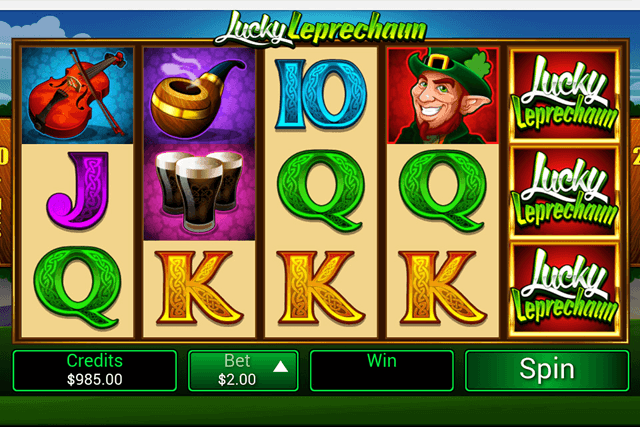Image resolution: width=640 pixels, height=427 pixels.
Task: Click the green Q on reel one
Action: point(78,287)
